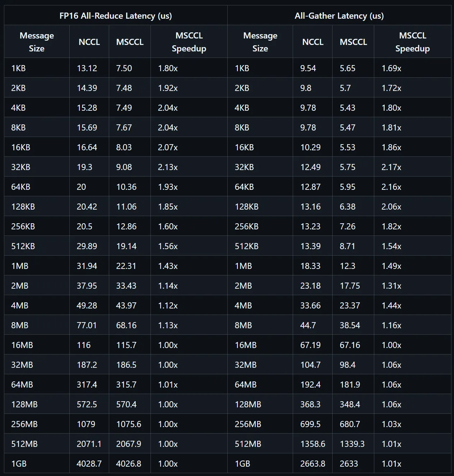Select the MSCCL Speedup header under All-Gather

[x=412, y=42]
